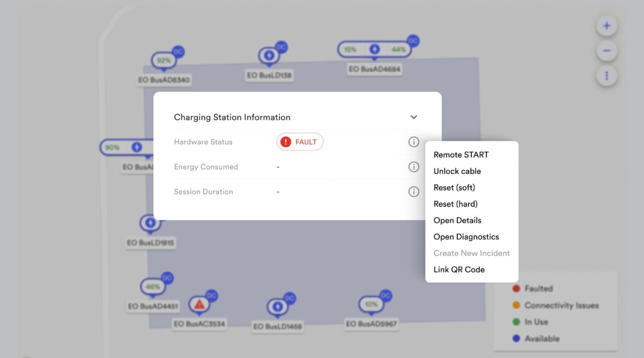Select the 90% charger pin at the left edge
Screen dimensions: 644x358
127,147
